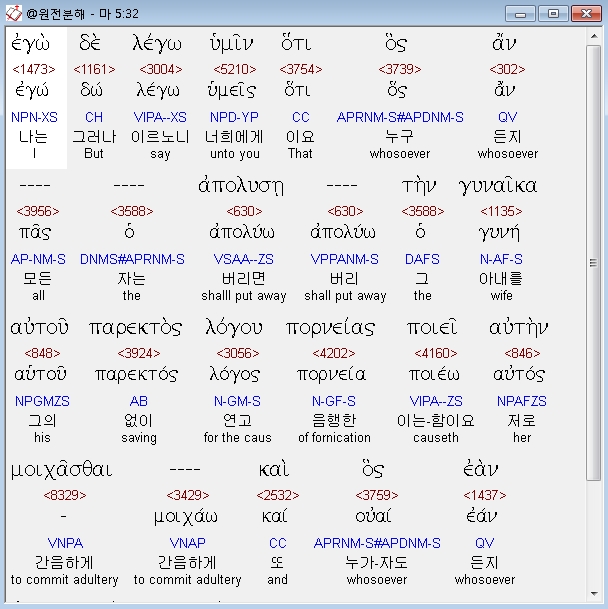The height and width of the screenshot is (609, 608).
Task: Maximize the 원전분해 window
Action: [x=553, y=14]
